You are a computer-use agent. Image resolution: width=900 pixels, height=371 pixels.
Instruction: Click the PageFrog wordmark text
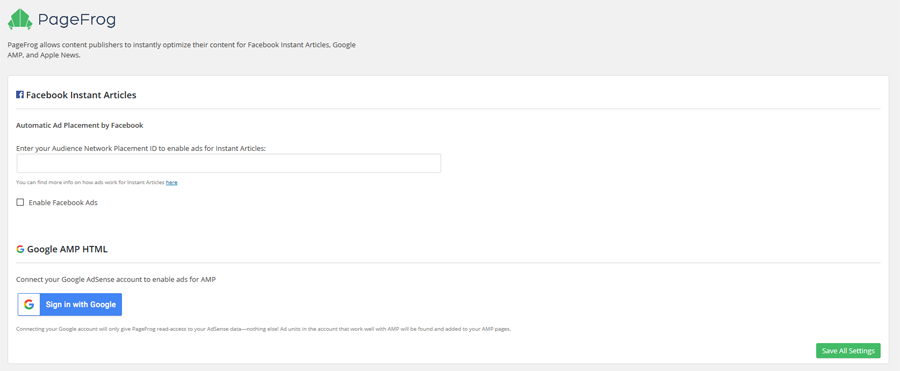pos(77,20)
